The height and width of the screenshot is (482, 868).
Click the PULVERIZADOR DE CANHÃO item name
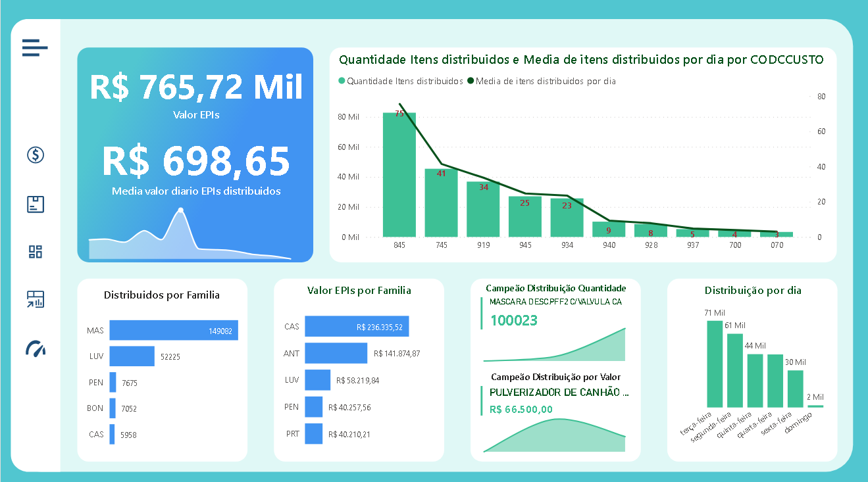click(559, 393)
